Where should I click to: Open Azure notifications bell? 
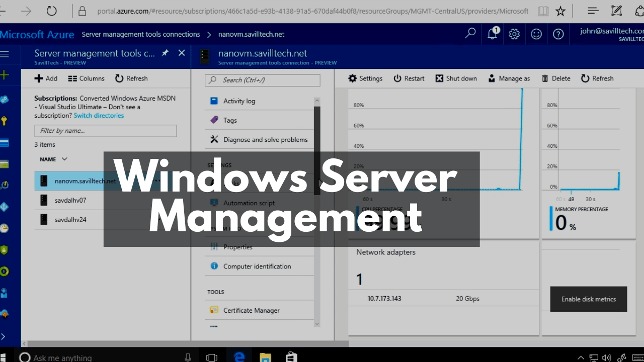[x=492, y=34]
